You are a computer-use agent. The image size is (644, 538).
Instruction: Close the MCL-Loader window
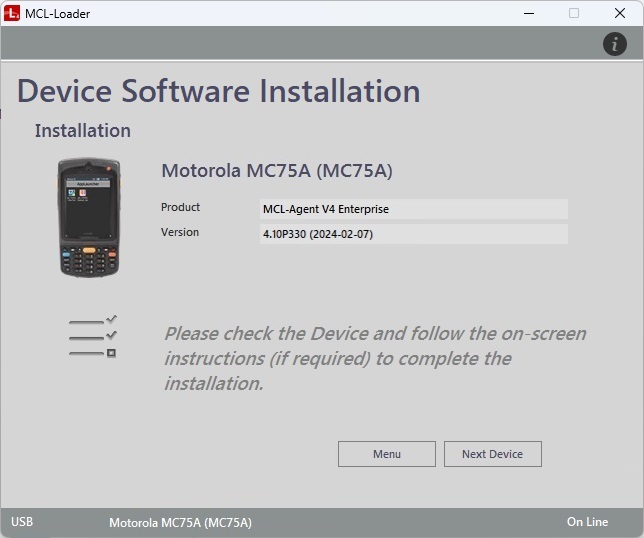pos(620,13)
